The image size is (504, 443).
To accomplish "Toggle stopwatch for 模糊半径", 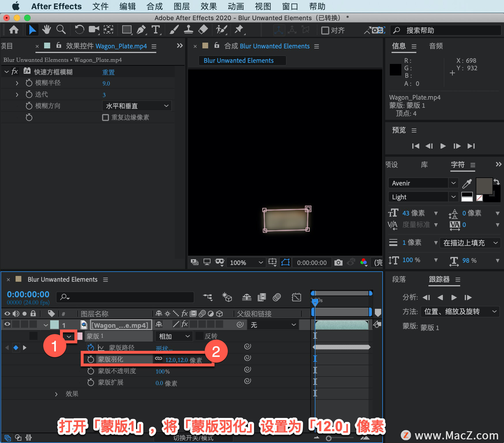I will pyautogui.click(x=29, y=83).
